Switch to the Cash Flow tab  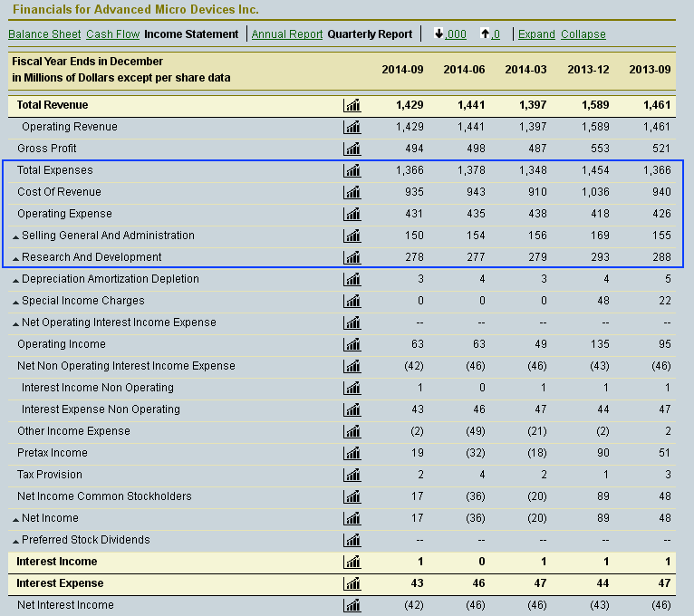pos(113,34)
